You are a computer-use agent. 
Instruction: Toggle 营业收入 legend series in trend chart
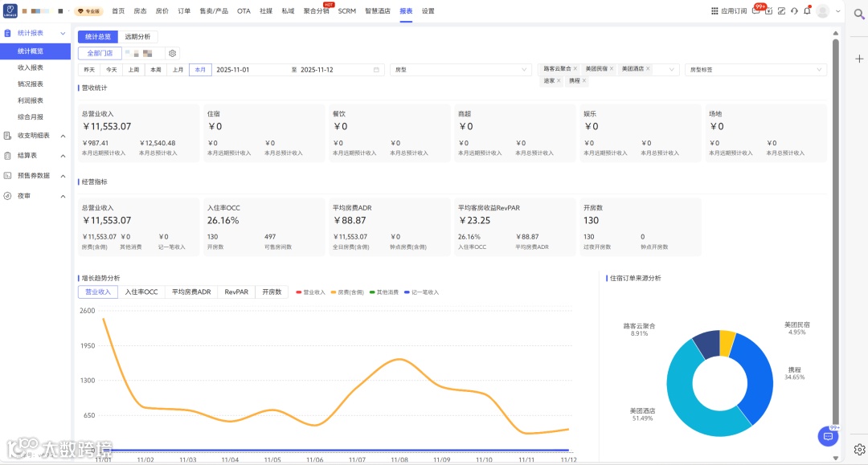[x=310, y=292]
